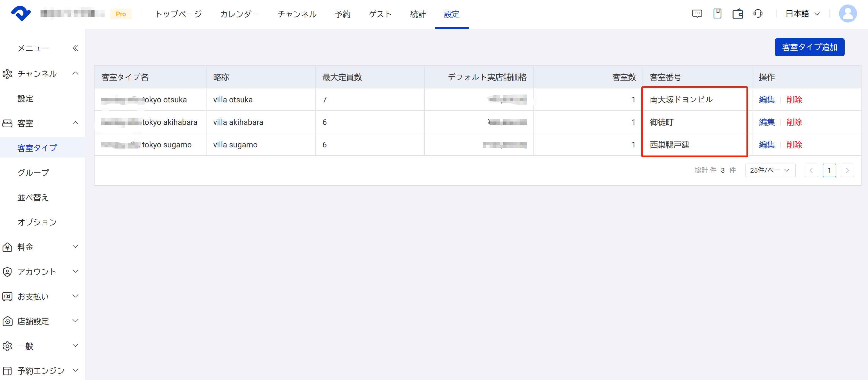Edit the villa akihabara room type
This screenshot has height=380, width=868.
[x=767, y=122]
